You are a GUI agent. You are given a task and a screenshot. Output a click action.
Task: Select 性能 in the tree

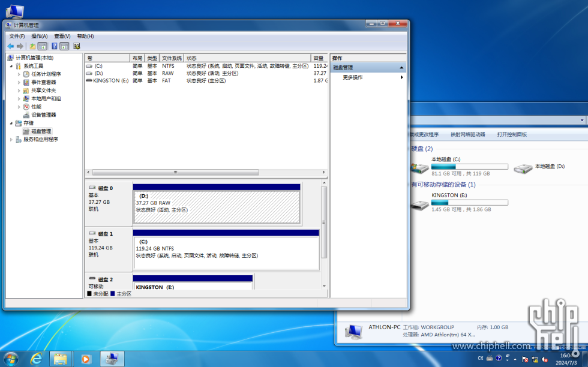(37, 107)
